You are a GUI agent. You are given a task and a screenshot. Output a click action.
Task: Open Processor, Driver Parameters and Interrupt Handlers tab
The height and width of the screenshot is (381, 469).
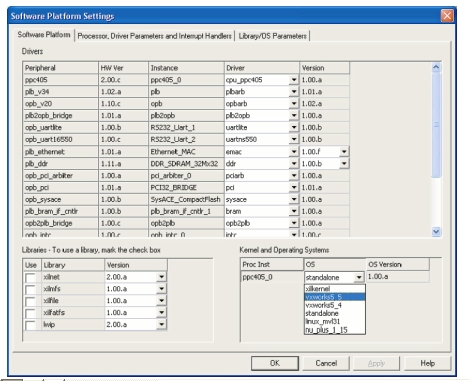point(155,36)
